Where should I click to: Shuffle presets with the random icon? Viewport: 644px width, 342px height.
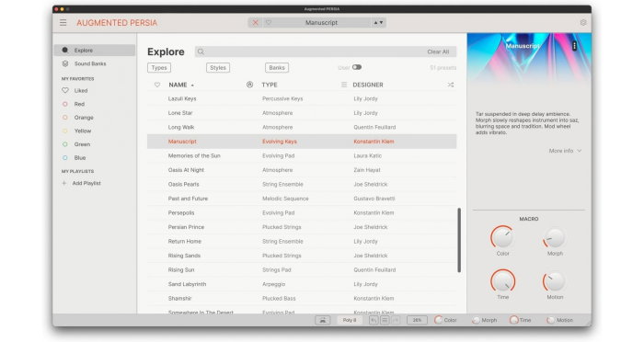pos(451,85)
